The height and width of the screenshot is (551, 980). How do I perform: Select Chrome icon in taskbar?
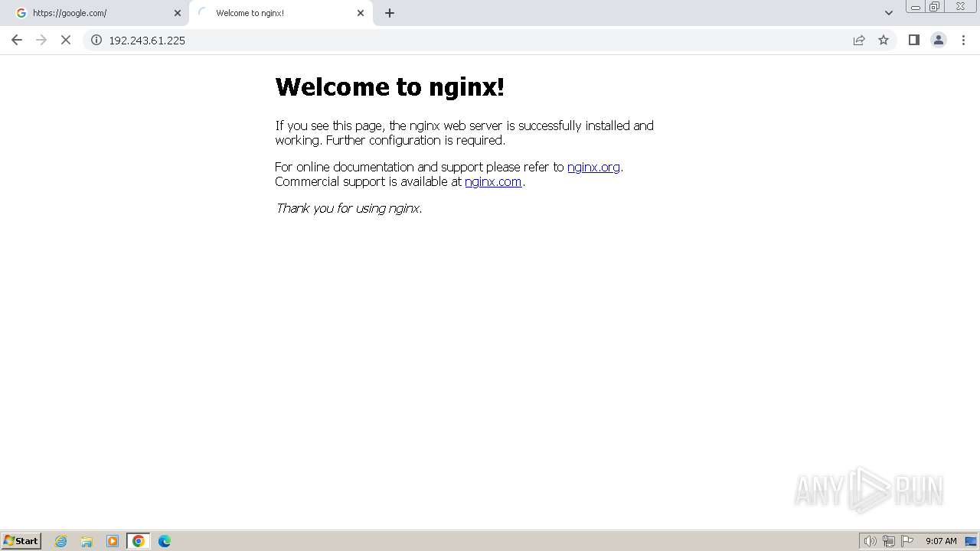click(x=139, y=541)
